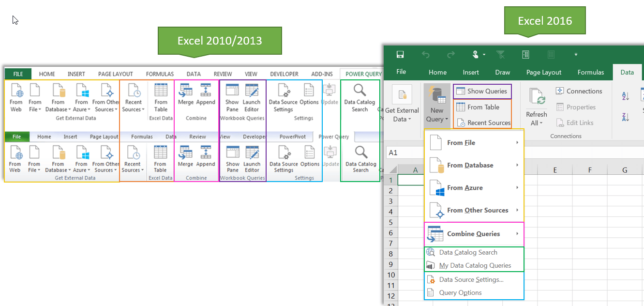Click Undo arrow in Excel 2016 toolbar
The width and height of the screenshot is (644, 306).
(x=426, y=55)
